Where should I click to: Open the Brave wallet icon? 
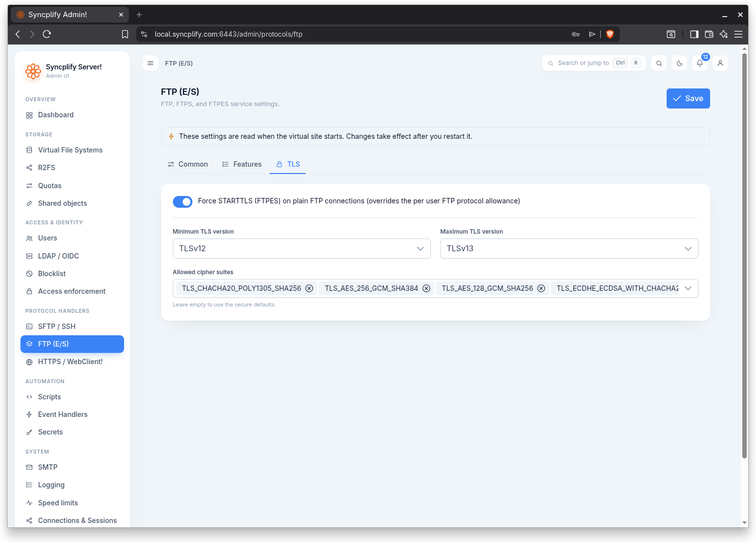(x=709, y=34)
